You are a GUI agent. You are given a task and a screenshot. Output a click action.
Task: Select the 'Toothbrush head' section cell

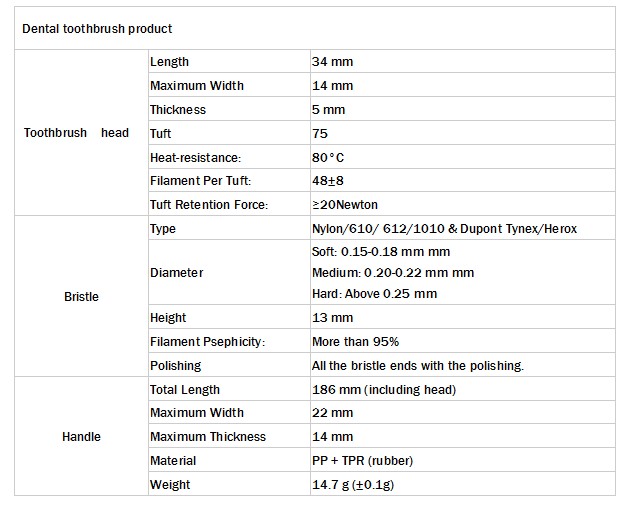(x=76, y=133)
